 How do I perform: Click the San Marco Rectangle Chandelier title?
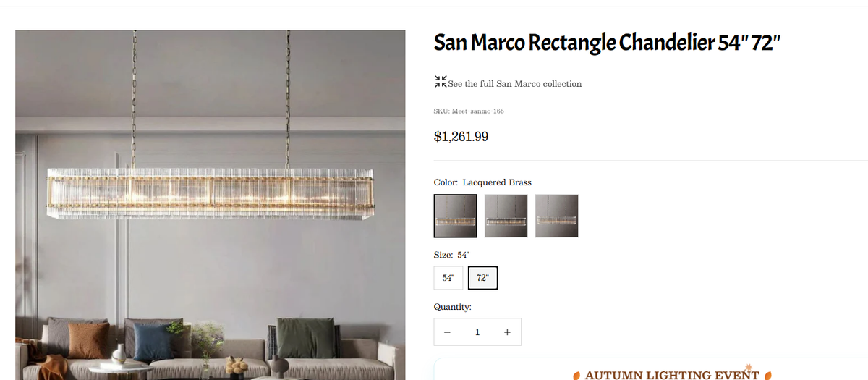[x=606, y=43]
